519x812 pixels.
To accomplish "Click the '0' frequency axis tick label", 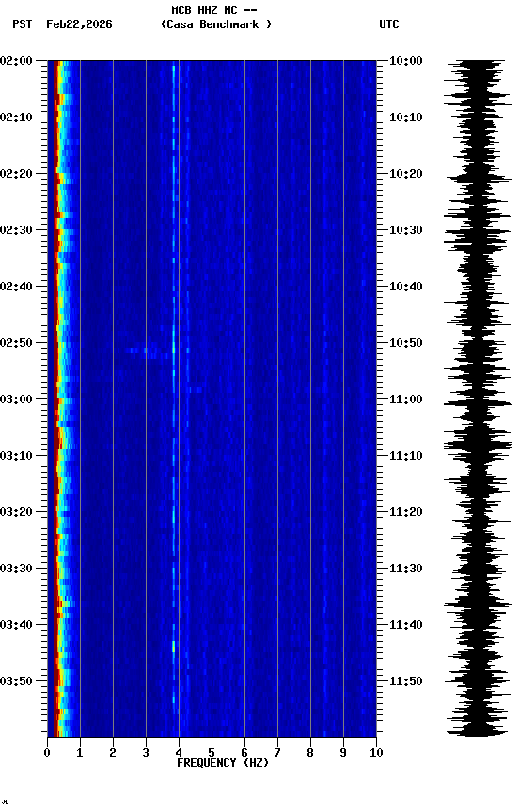I will click(47, 753).
